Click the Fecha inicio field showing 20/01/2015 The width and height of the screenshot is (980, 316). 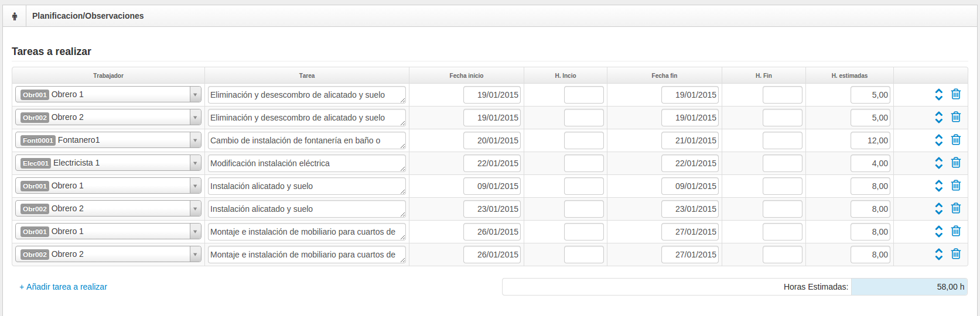coord(492,140)
